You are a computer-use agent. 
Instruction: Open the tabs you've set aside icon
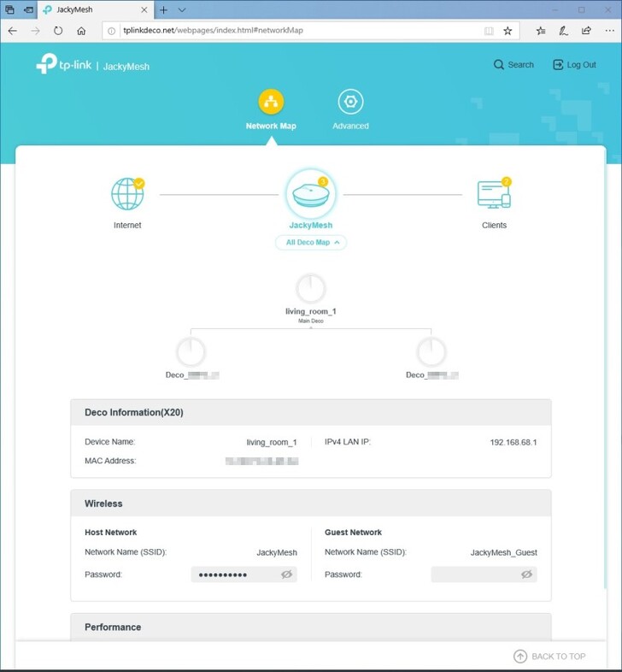click(9, 9)
